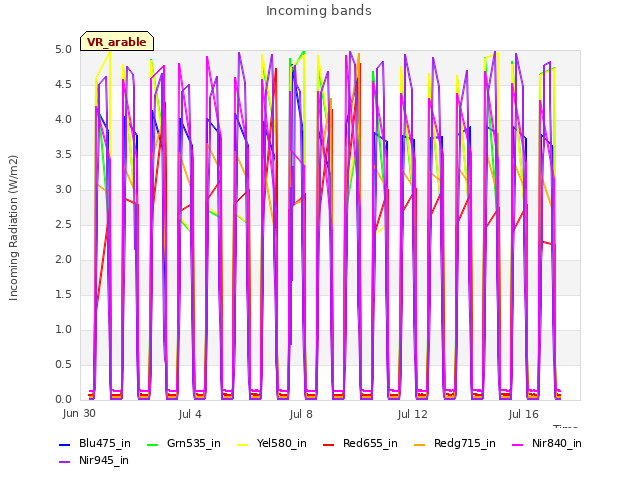The width and height of the screenshot is (640, 480).
Task: Toggle the Nir945_in legend entry
Action: (x=94, y=461)
